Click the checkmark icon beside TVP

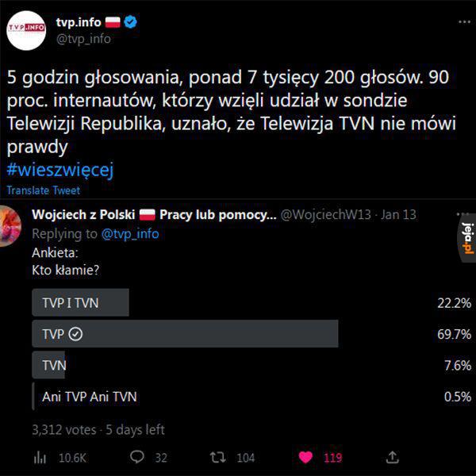(x=75, y=334)
